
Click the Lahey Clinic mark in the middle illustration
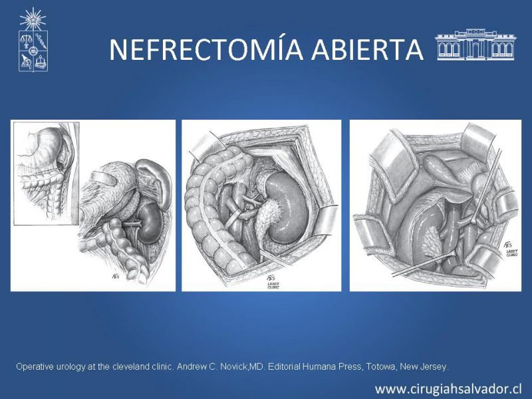(x=271, y=281)
